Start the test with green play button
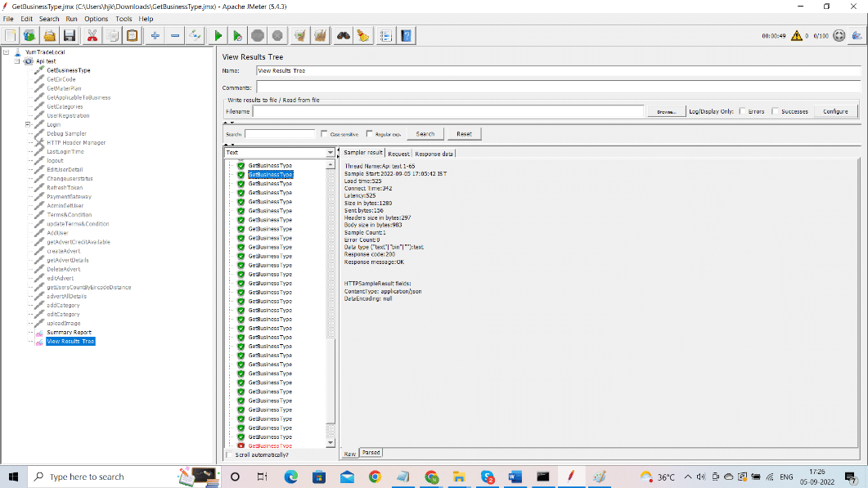Image resolution: width=868 pixels, height=488 pixels. point(218,36)
